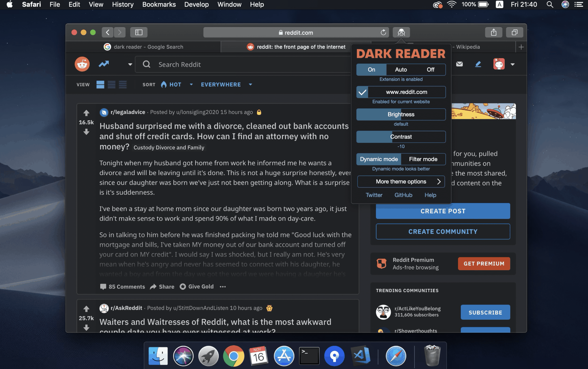The image size is (588, 369).
Task: Click the Safari share icon
Action: click(x=494, y=32)
